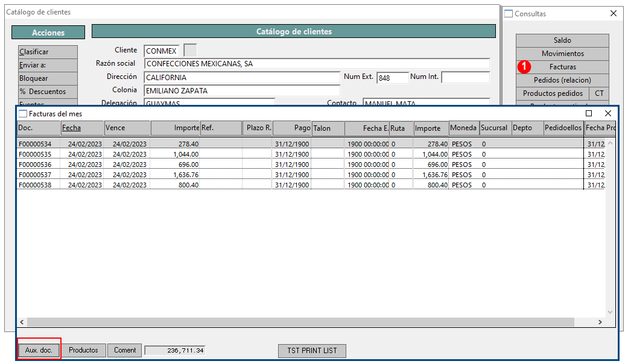Close the Facturas del mes window
628x364 pixels.
[x=608, y=114]
